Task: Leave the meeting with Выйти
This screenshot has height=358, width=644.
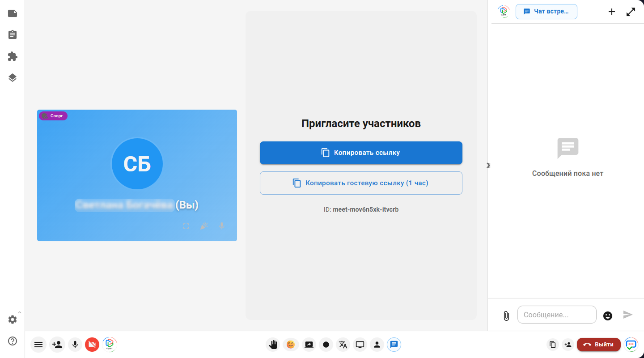Action: pos(599,345)
